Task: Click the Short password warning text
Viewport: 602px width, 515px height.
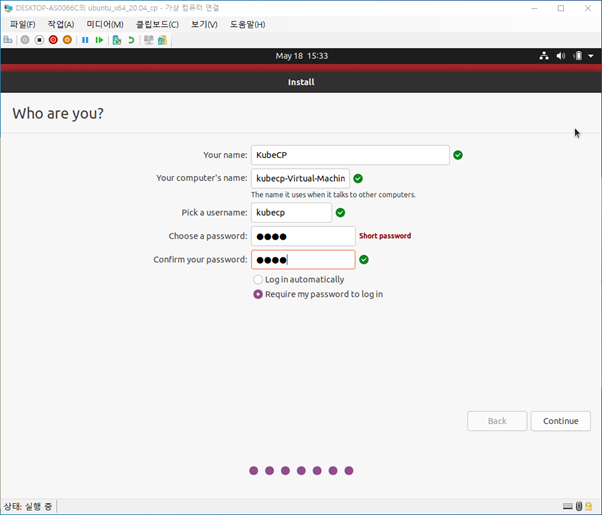Action: (x=385, y=236)
